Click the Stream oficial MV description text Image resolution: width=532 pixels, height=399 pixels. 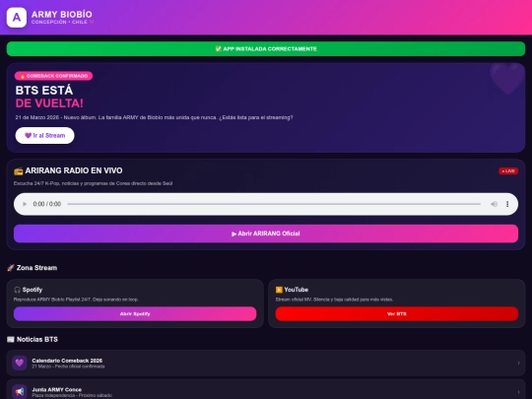334,299
